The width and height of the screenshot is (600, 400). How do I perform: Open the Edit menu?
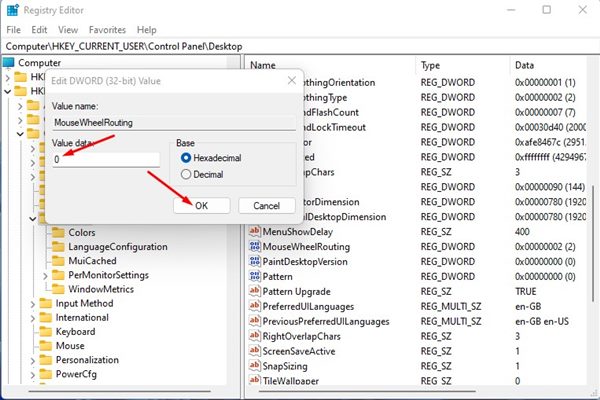tap(39, 30)
